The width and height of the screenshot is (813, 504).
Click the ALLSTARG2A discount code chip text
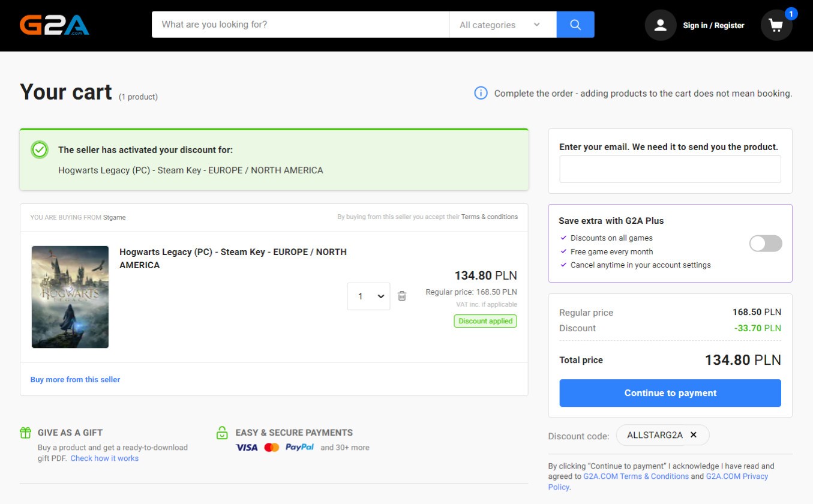(x=655, y=435)
